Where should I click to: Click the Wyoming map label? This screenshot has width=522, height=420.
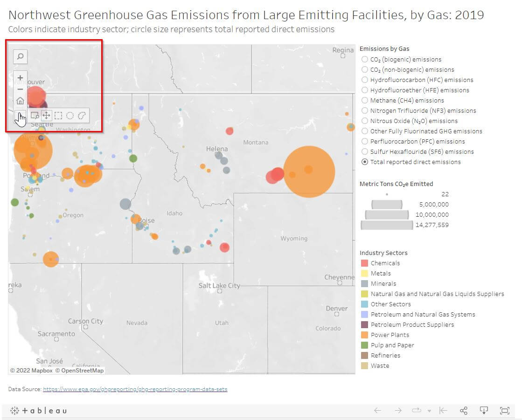click(x=294, y=238)
